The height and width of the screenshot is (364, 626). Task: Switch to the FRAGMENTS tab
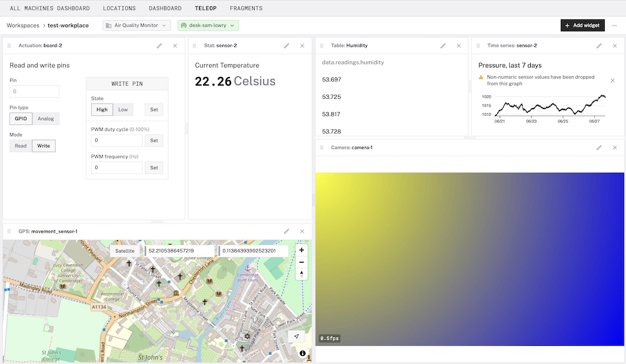tap(246, 8)
